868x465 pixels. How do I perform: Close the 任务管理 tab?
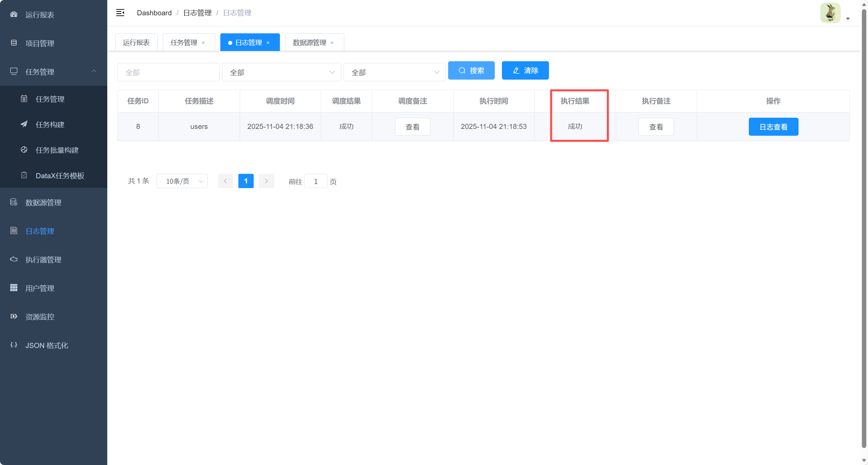click(203, 43)
